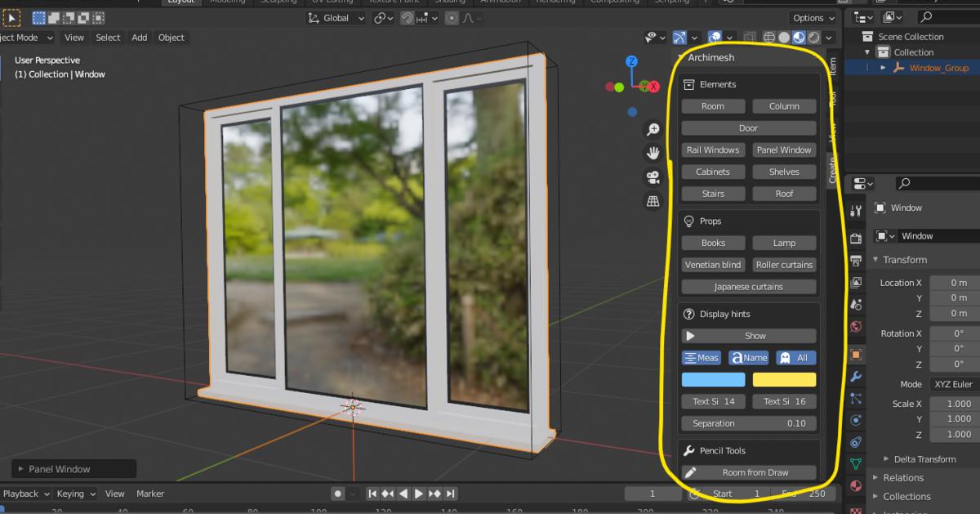The width and height of the screenshot is (980, 514).
Task: Select the tweak cursor tool icon
Action: tap(12, 17)
